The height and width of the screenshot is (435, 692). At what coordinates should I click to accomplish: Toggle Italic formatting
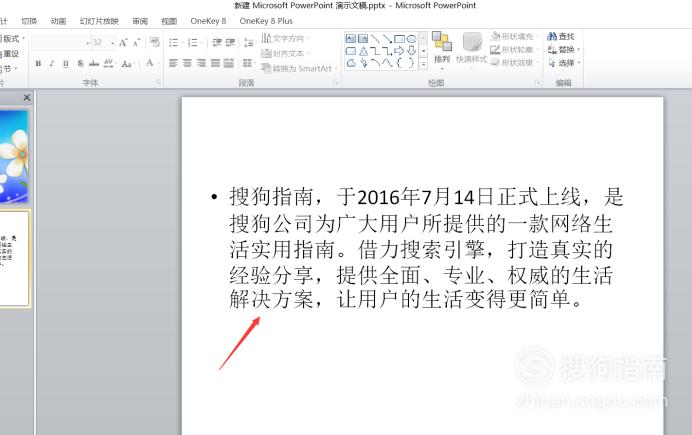tap(52, 64)
